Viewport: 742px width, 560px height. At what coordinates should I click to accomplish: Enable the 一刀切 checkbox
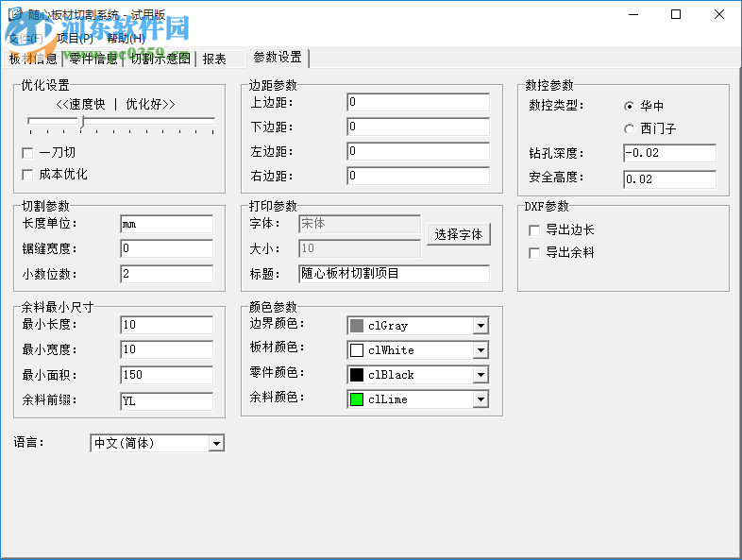[x=27, y=153]
